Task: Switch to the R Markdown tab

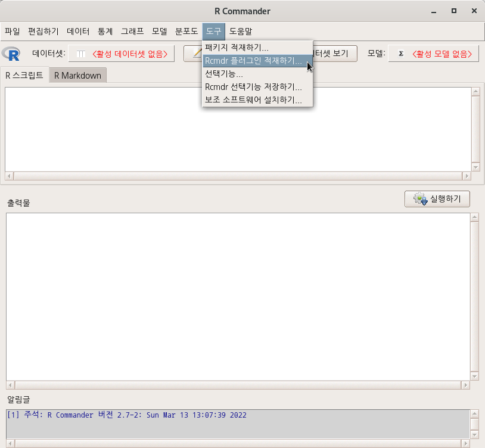Action: (x=77, y=76)
